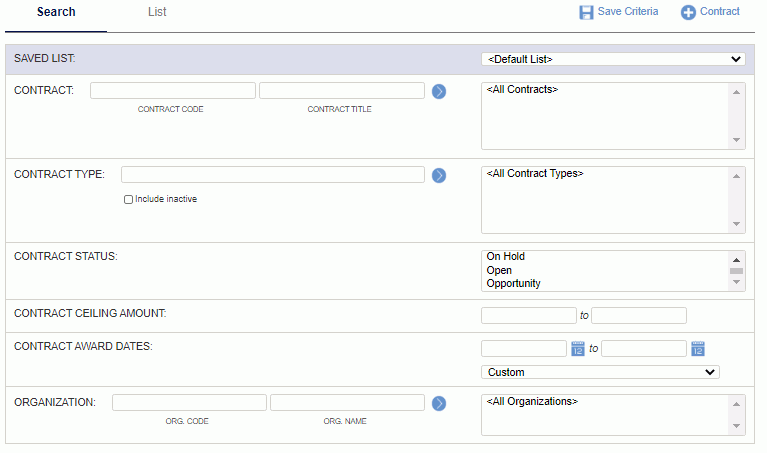Click the Save Criteria link
The image size is (767, 453).
click(x=628, y=11)
